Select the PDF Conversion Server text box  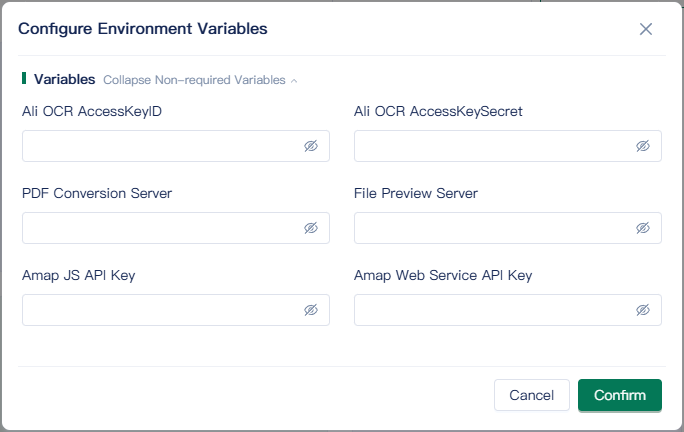click(x=160, y=228)
